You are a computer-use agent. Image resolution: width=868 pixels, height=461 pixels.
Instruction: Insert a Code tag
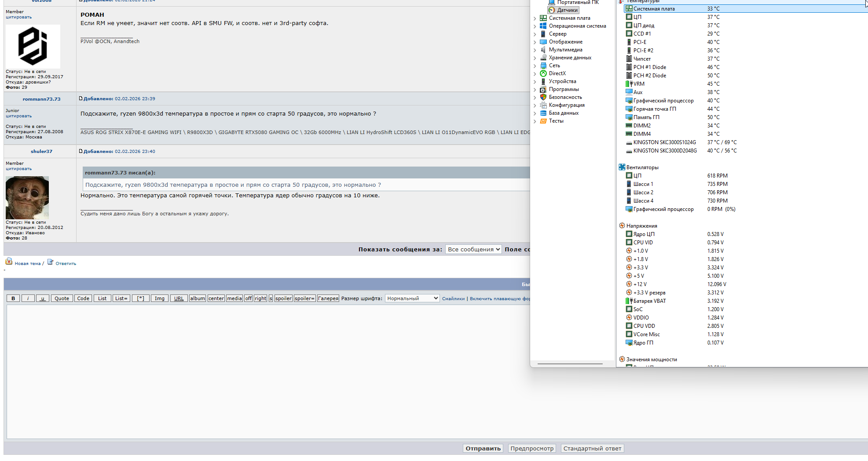click(83, 298)
